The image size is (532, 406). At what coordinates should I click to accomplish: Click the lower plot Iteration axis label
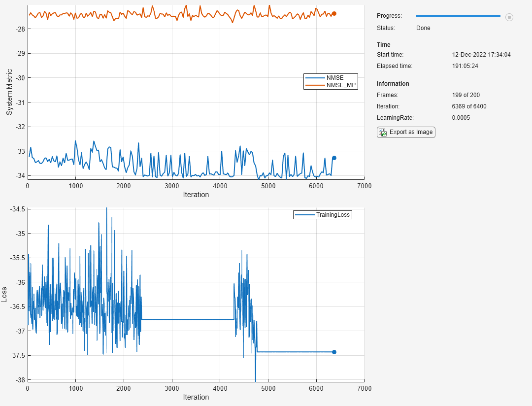tap(196, 397)
